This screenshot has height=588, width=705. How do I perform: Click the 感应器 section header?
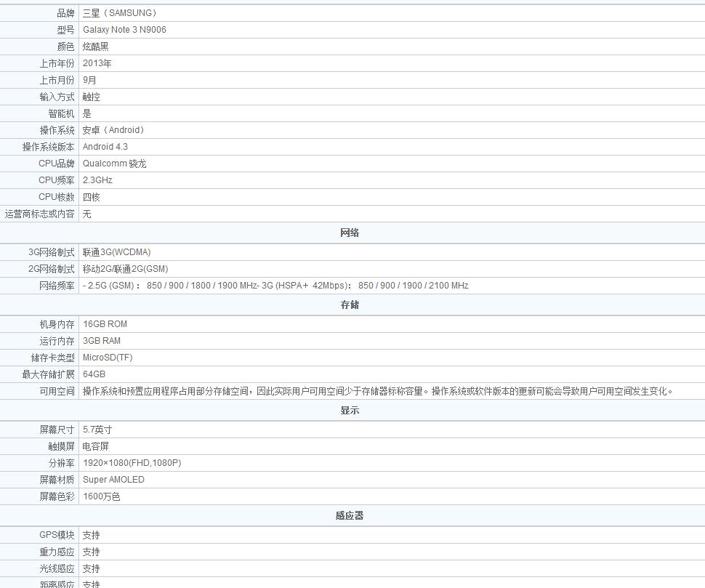[x=350, y=515]
